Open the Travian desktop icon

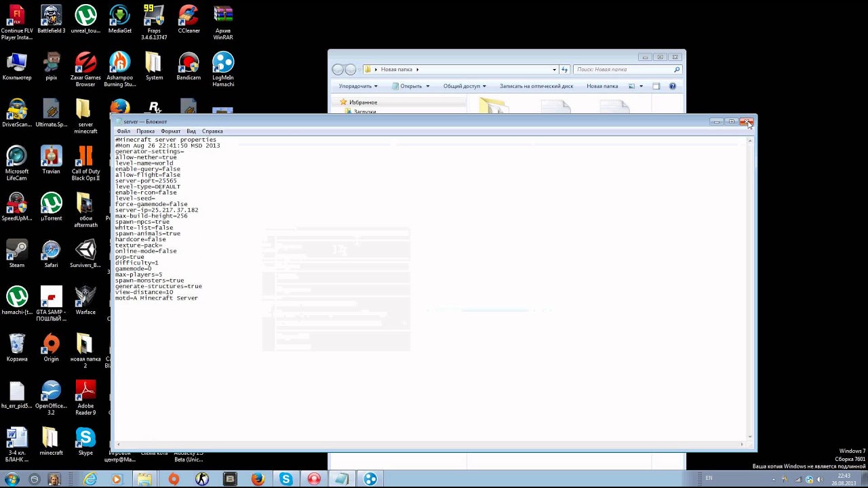(x=51, y=160)
